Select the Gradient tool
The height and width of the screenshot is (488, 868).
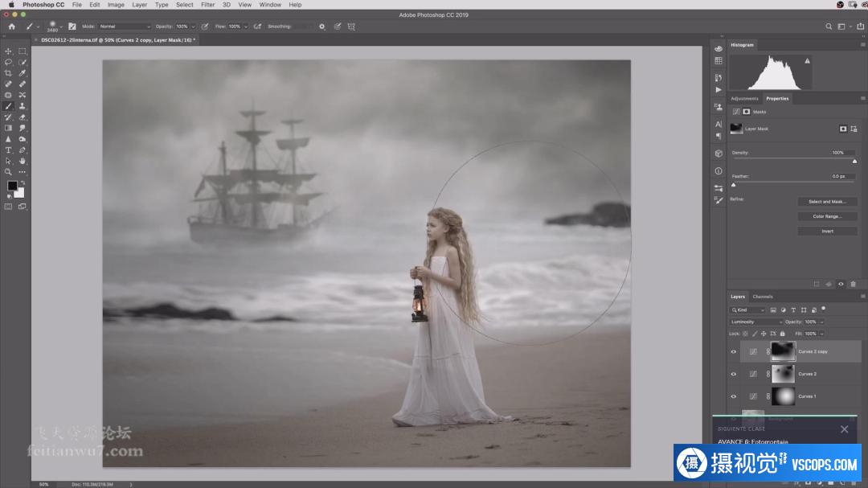(8, 128)
